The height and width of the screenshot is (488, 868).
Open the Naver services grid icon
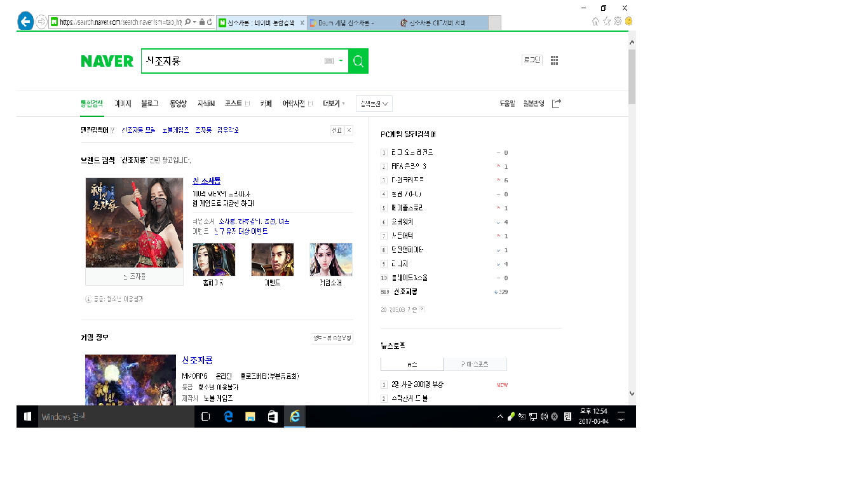[554, 60]
